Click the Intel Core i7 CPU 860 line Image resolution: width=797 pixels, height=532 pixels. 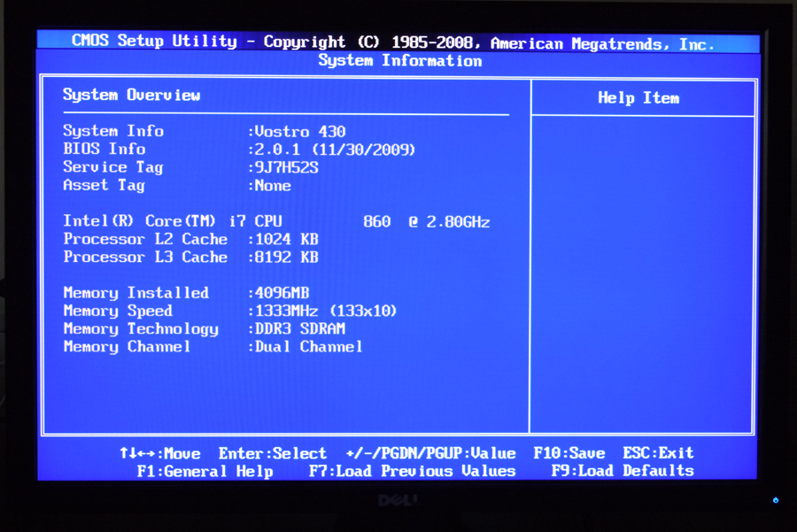[276, 221]
